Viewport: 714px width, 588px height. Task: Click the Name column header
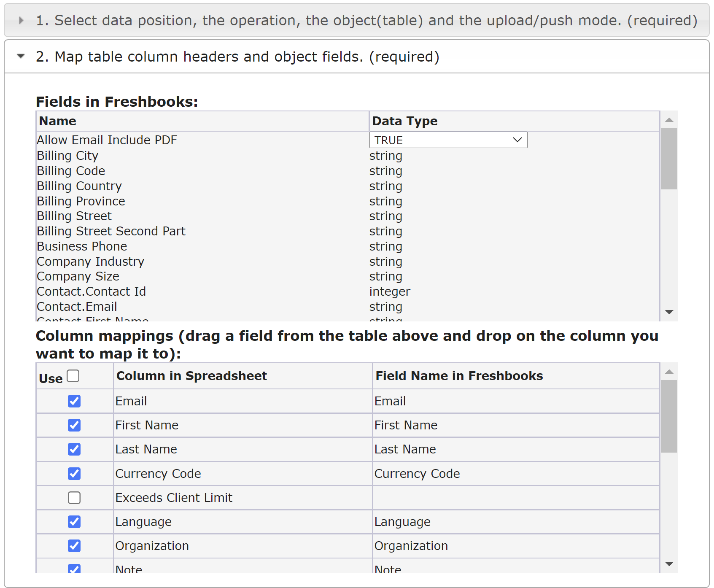202,121
